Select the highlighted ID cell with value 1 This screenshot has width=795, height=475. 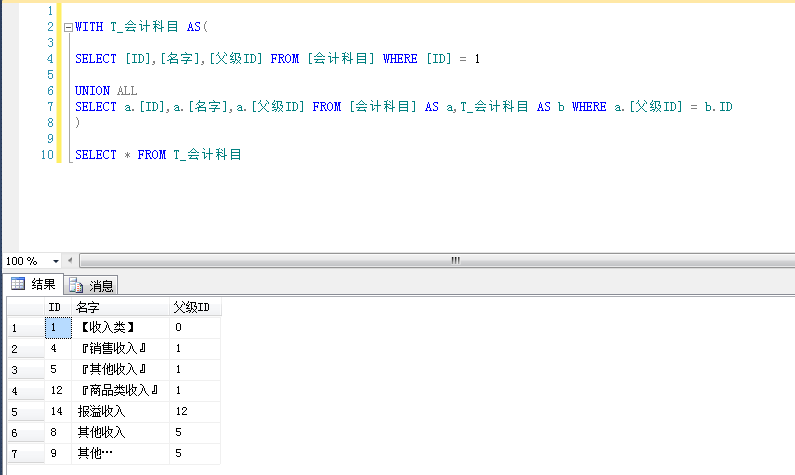tap(58, 327)
